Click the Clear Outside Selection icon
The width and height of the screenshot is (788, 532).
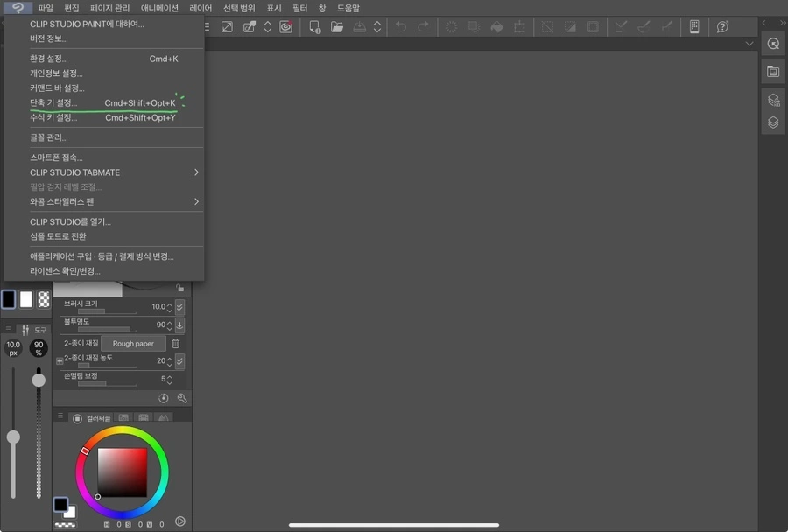[x=474, y=26]
